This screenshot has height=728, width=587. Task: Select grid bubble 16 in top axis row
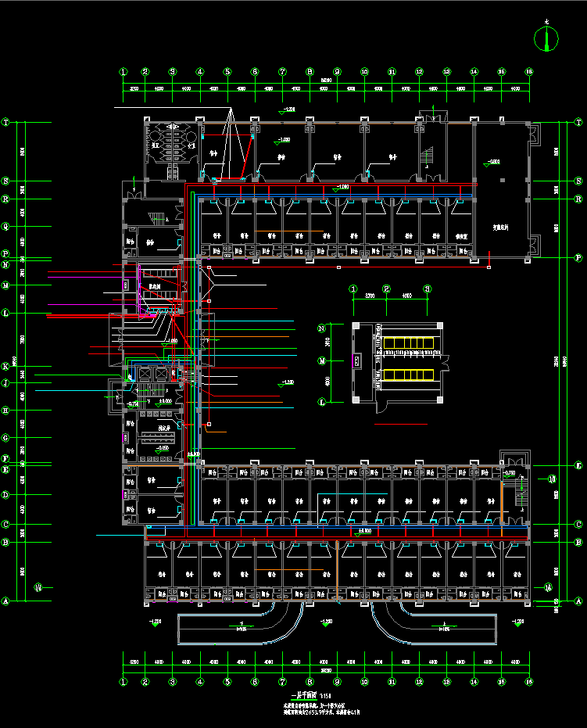point(528,71)
